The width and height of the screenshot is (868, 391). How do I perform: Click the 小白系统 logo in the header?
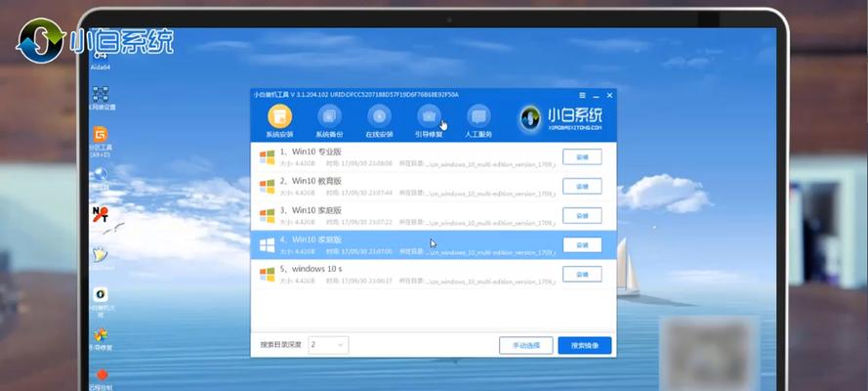560,119
